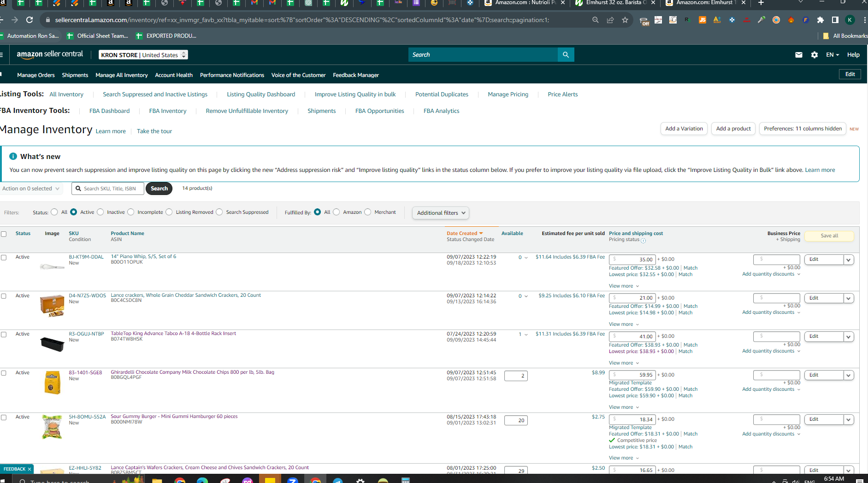Click Save all prices button

829,236
